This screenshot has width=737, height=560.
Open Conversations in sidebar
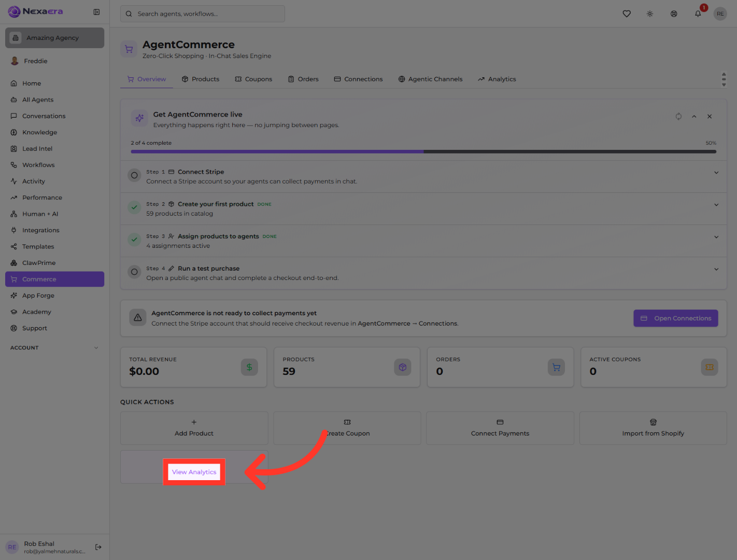pyautogui.click(x=54, y=116)
